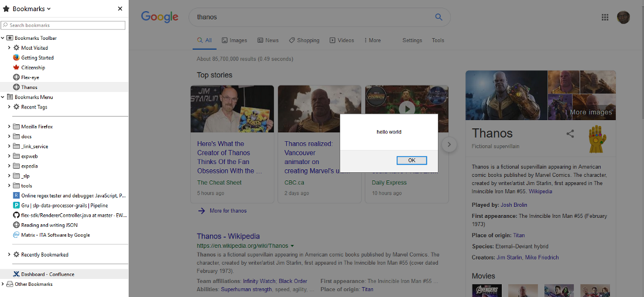Open search Tools
Screen dimensions: 644x297
[x=438, y=40]
